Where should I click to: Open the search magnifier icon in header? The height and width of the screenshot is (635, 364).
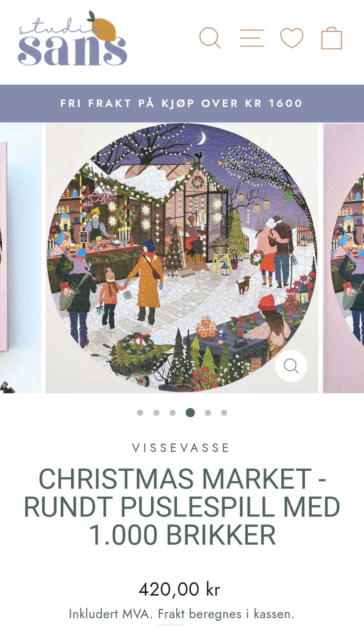coord(210,38)
